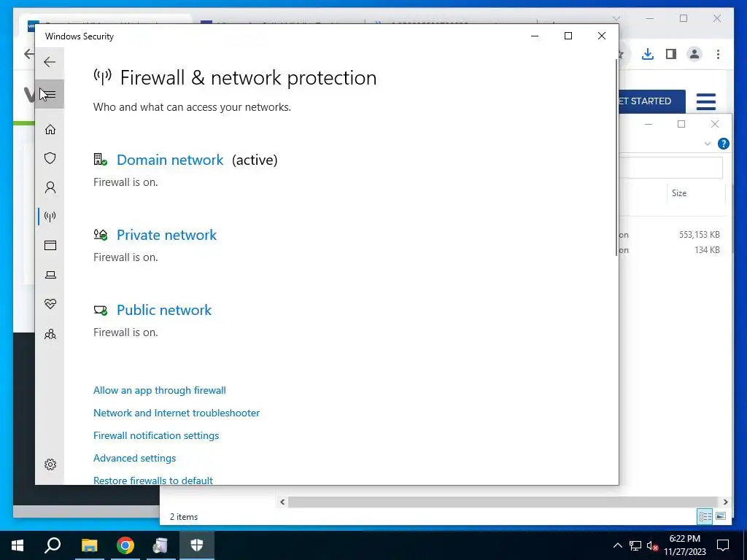The height and width of the screenshot is (560, 747).
Task: Open Device security laptop icon
Action: pos(50,275)
